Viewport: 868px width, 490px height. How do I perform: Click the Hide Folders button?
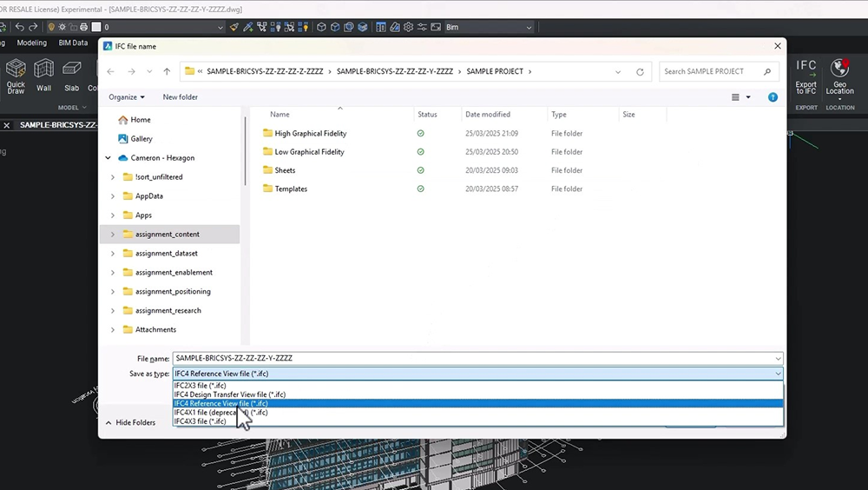click(131, 422)
